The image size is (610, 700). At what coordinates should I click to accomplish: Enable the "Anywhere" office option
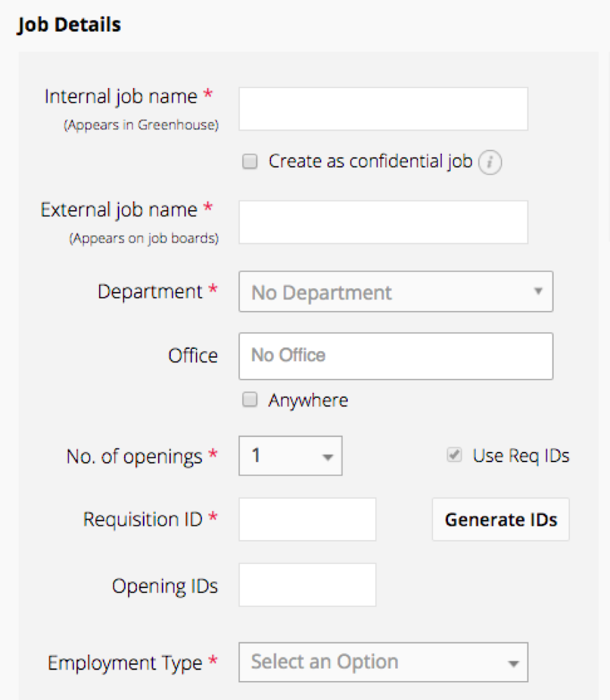tap(250, 400)
